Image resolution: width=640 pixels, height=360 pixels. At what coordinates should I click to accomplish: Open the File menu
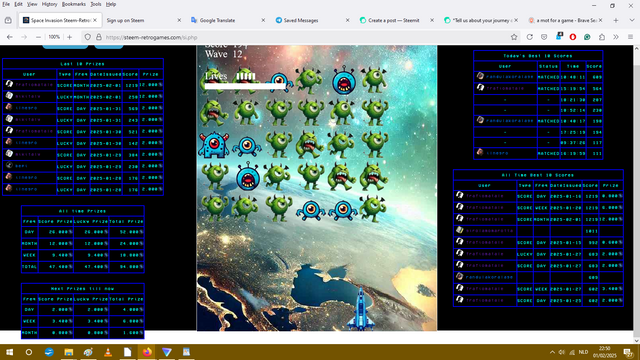coord(6,4)
